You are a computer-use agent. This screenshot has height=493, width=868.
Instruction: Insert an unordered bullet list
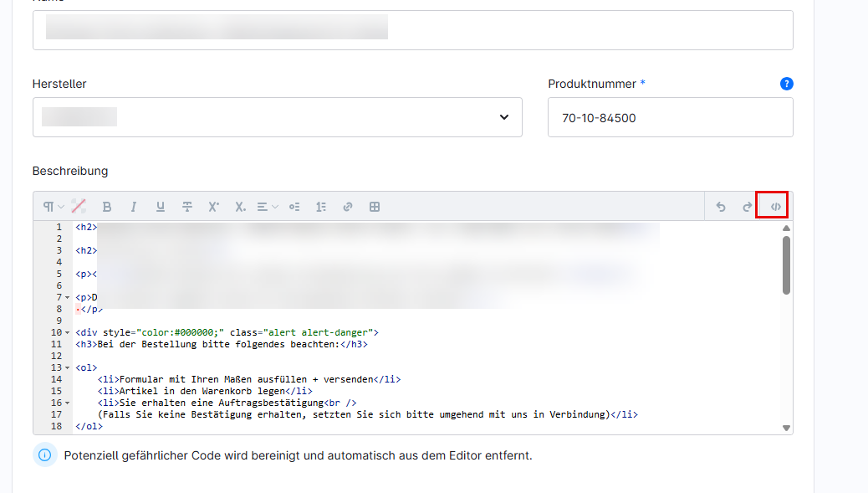(x=294, y=207)
